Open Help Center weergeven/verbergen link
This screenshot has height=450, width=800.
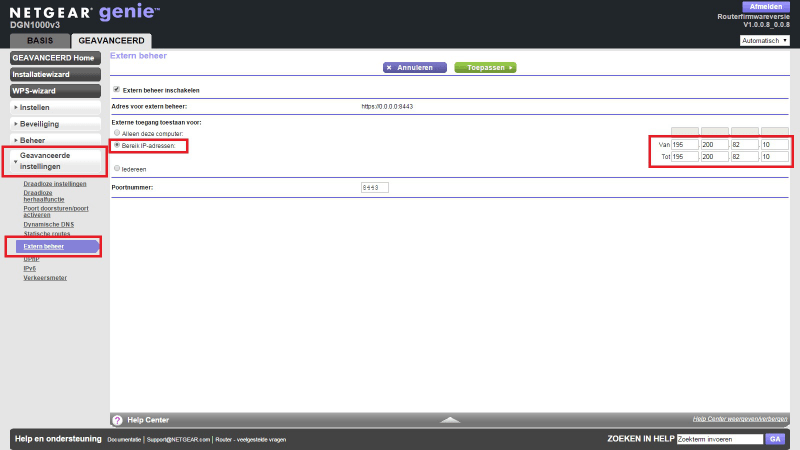pos(740,419)
